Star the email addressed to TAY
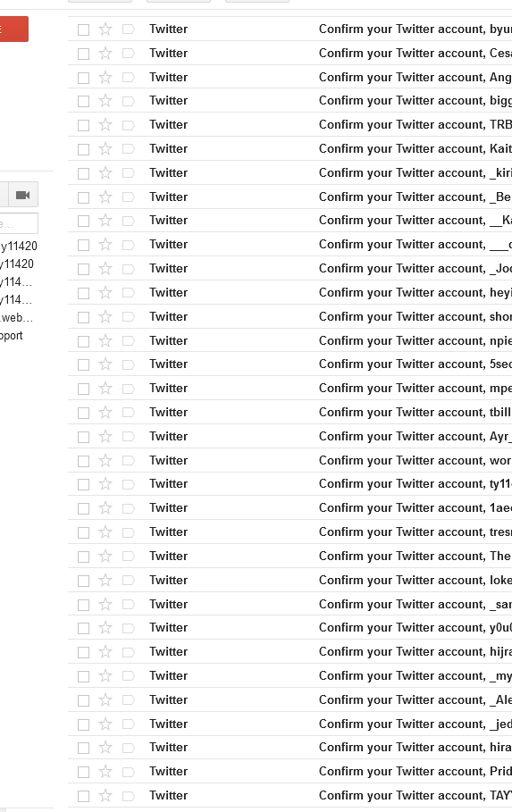This screenshot has width=512, height=812. [x=105, y=795]
